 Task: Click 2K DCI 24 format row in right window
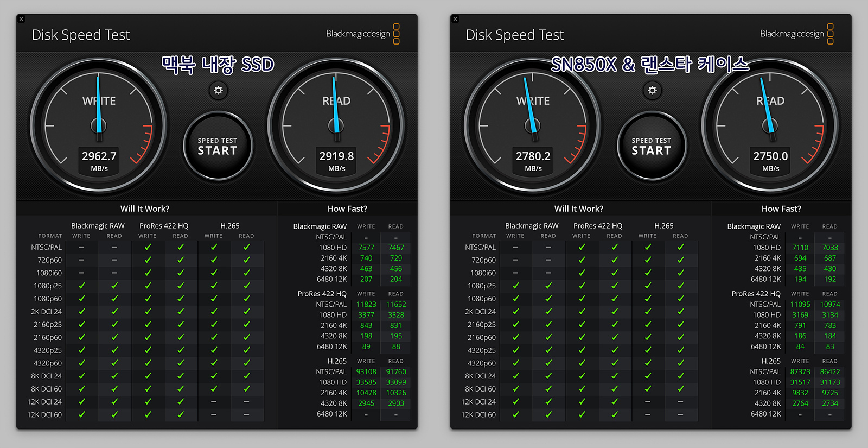(x=579, y=312)
